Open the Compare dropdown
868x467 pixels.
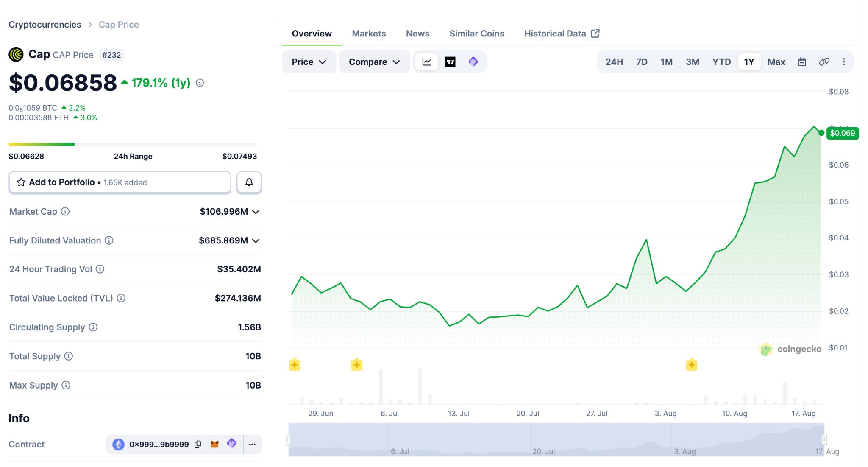tap(374, 62)
